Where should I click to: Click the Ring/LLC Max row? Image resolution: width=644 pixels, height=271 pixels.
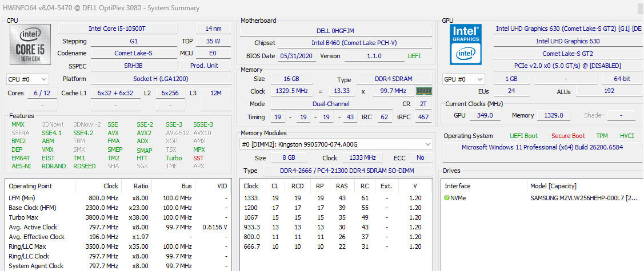pyautogui.click(x=118, y=246)
